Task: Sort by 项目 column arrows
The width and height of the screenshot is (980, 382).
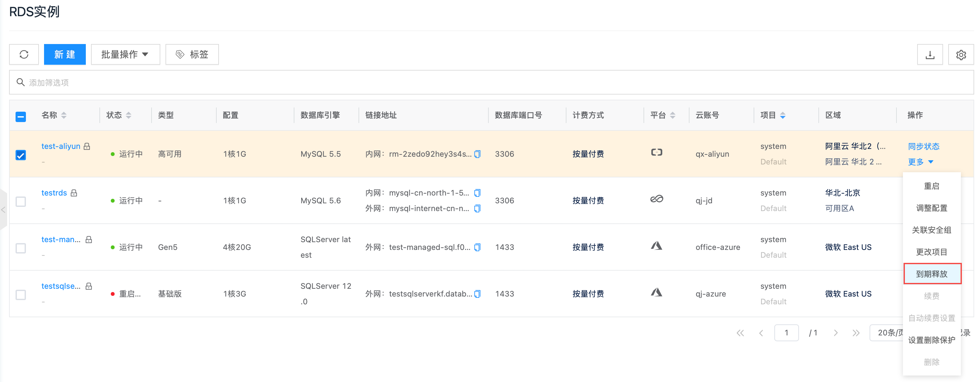Action: coord(782,115)
